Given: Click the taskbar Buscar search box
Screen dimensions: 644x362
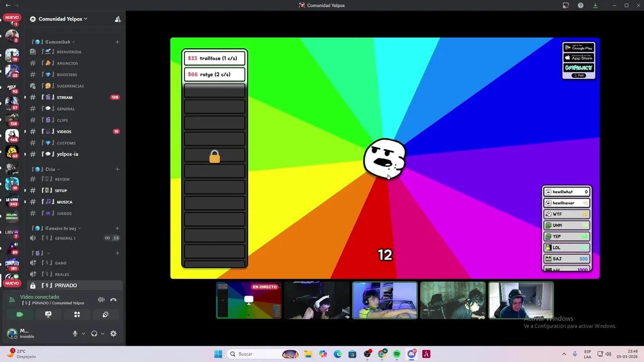Looking at the screenshot, I should (264, 354).
